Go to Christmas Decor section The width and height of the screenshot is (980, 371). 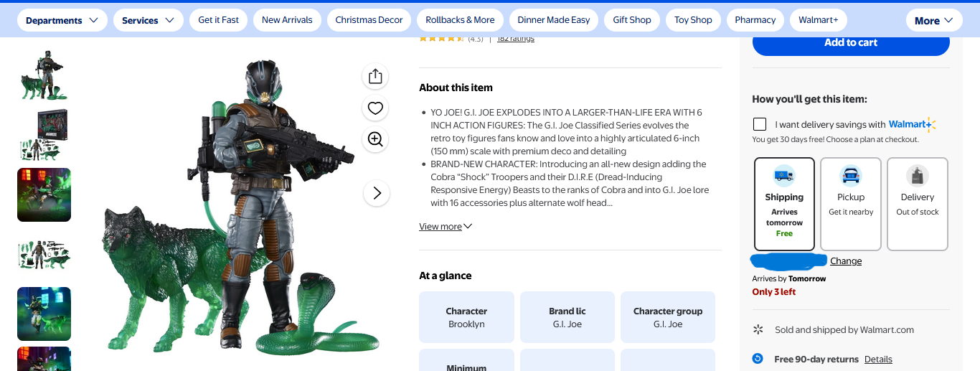369,20
